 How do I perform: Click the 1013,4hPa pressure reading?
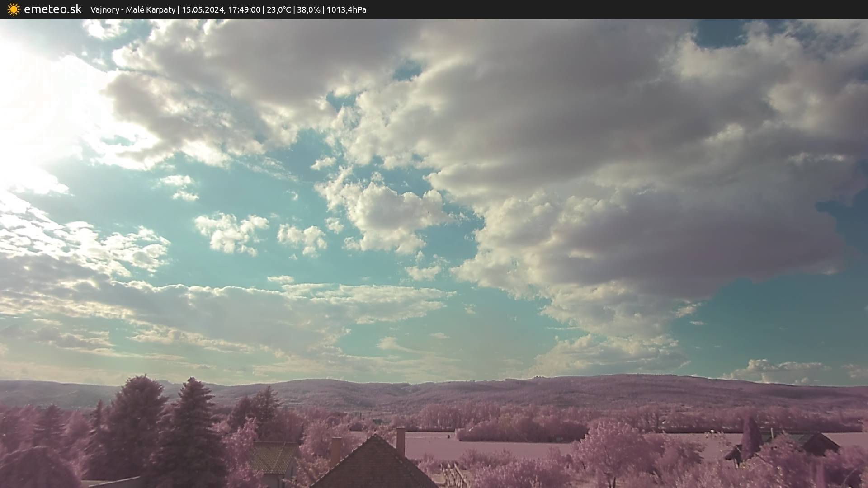tap(346, 10)
